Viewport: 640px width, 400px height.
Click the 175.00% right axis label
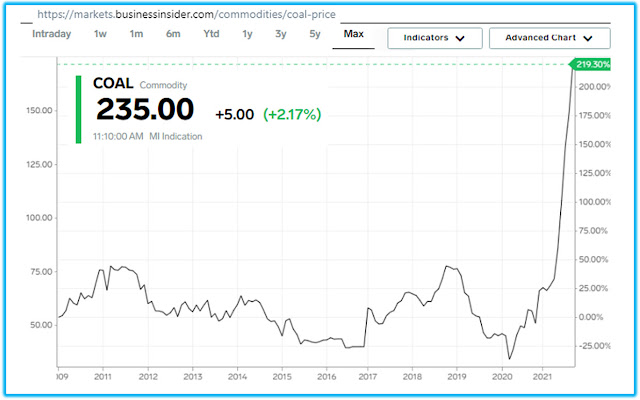pos(594,116)
